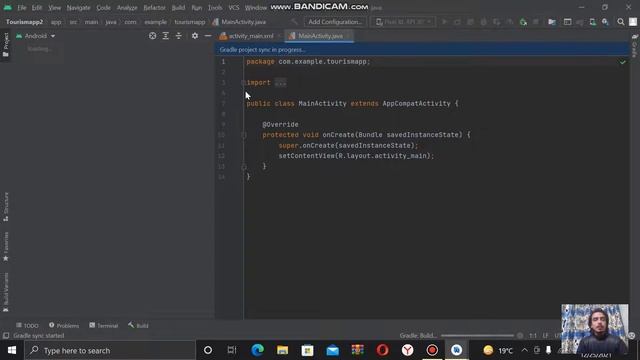Click the Gradle Build progress bar
The width and height of the screenshot is (640, 360).
(478, 336)
